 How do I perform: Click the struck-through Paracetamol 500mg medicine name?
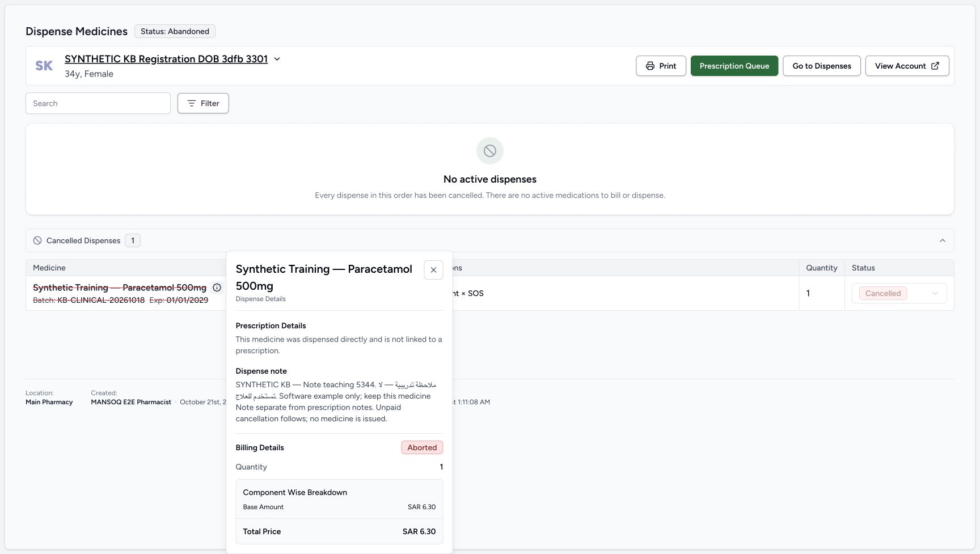120,287
